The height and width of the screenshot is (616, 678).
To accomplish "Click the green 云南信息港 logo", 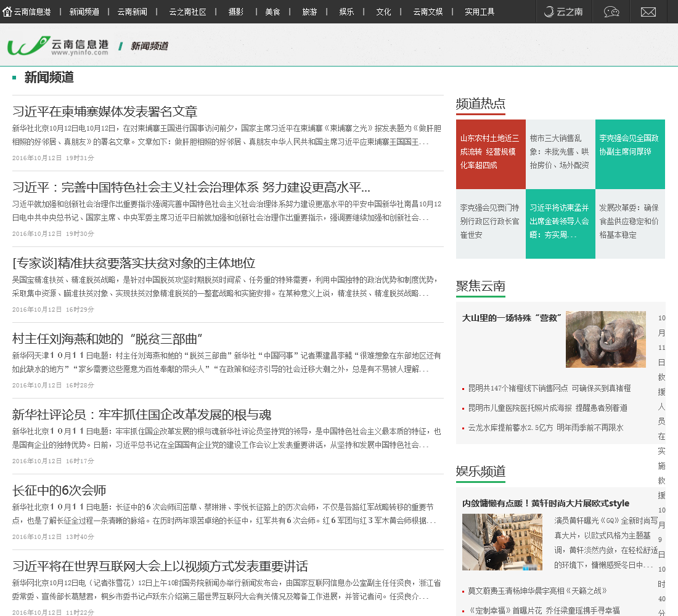I will 58,46.
